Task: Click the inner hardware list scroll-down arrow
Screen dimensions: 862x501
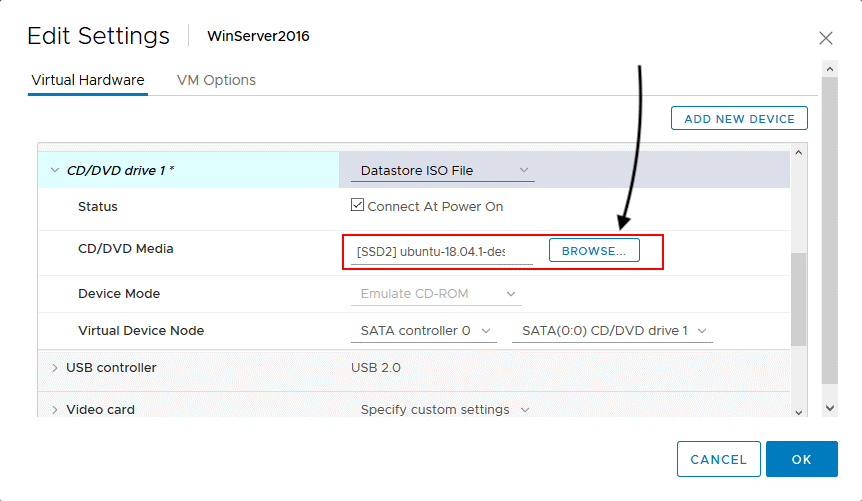Action: [x=797, y=410]
